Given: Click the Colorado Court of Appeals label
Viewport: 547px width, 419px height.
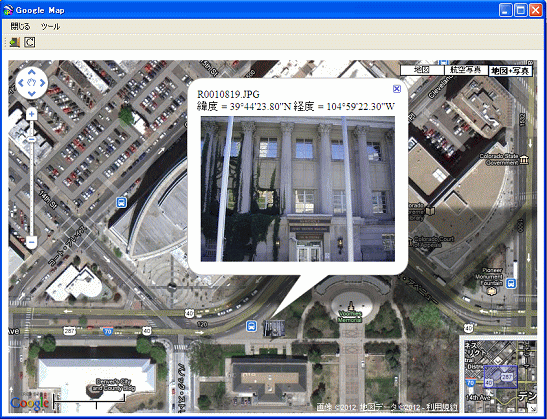Looking at the screenshot, I should 433,242.
